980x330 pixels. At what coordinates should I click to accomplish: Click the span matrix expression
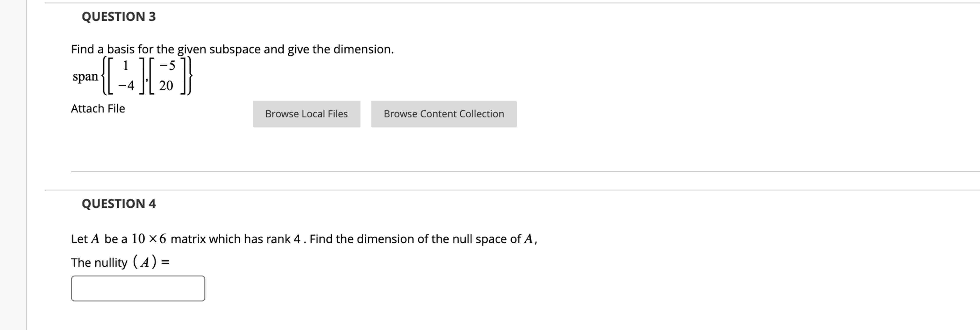131,76
